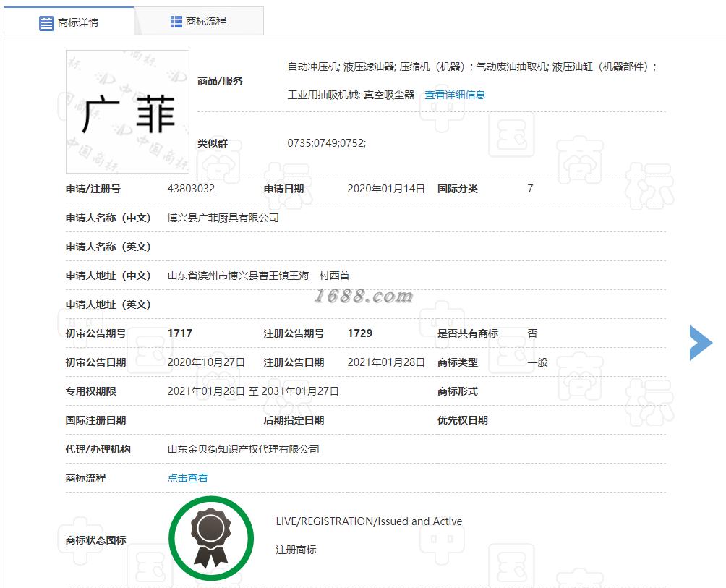Click the 广菲 trademark image
This screenshot has height=588, width=726.
click(x=127, y=111)
